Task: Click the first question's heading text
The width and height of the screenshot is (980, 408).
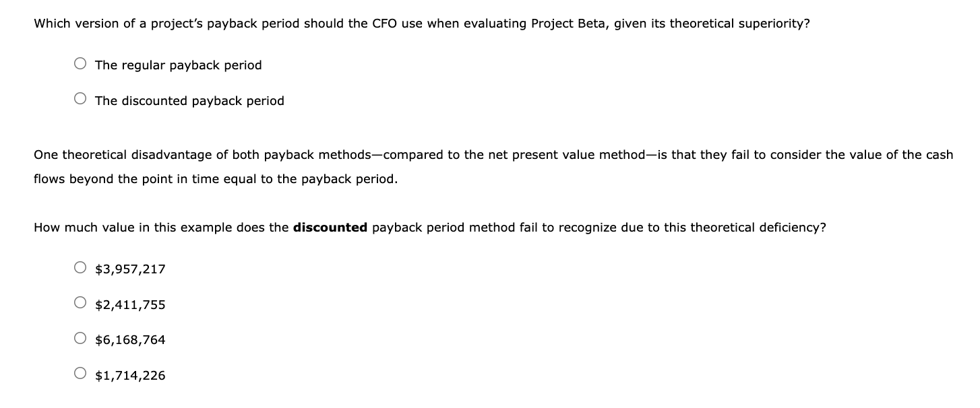Action: tap(421, 23)
